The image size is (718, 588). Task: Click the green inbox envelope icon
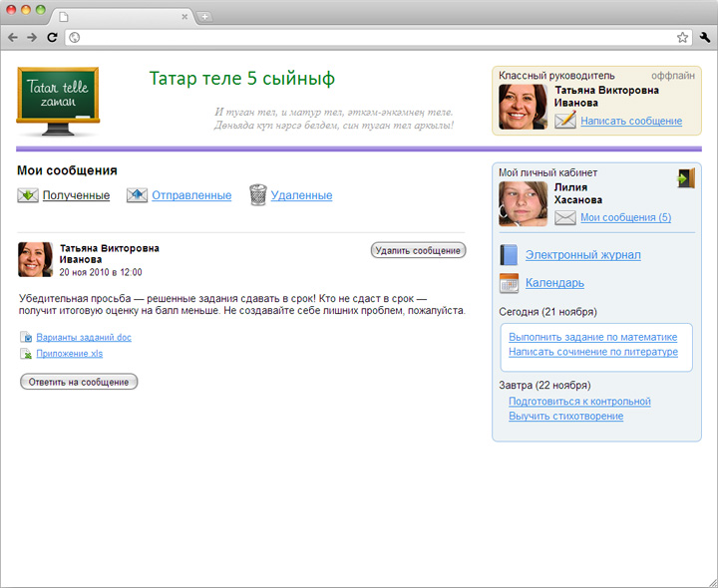(x=28, y=195)
